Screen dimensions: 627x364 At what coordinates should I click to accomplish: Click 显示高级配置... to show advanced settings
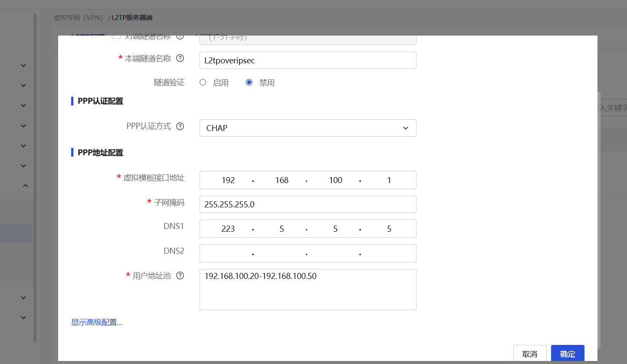[97, 322]
